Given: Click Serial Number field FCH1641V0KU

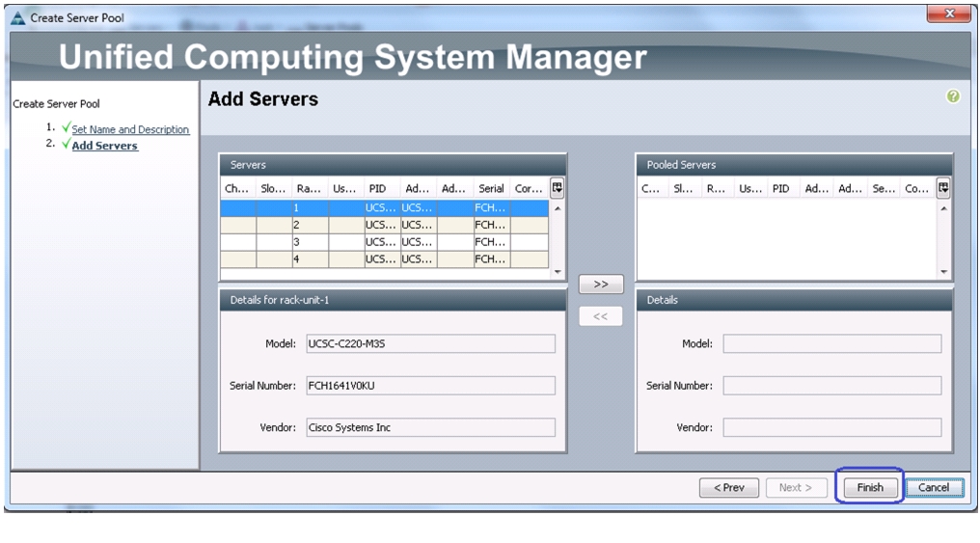Looking at the screenshot, I should (x=430, y=386).
